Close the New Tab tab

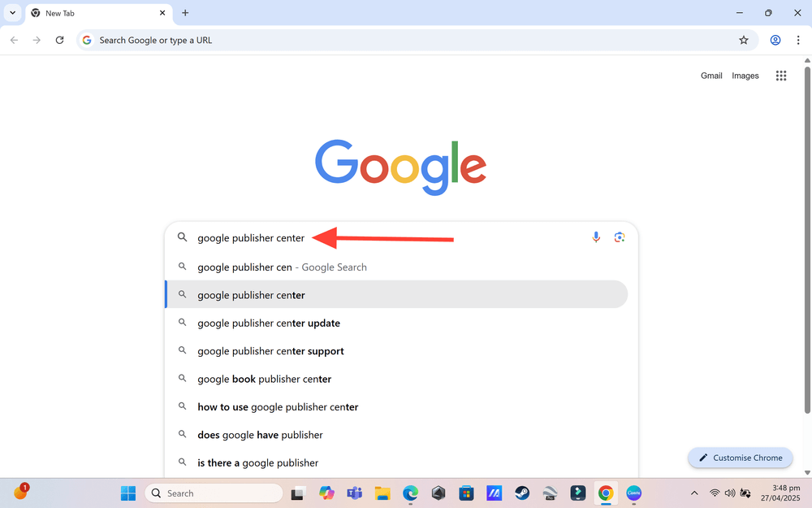[162, 13]
